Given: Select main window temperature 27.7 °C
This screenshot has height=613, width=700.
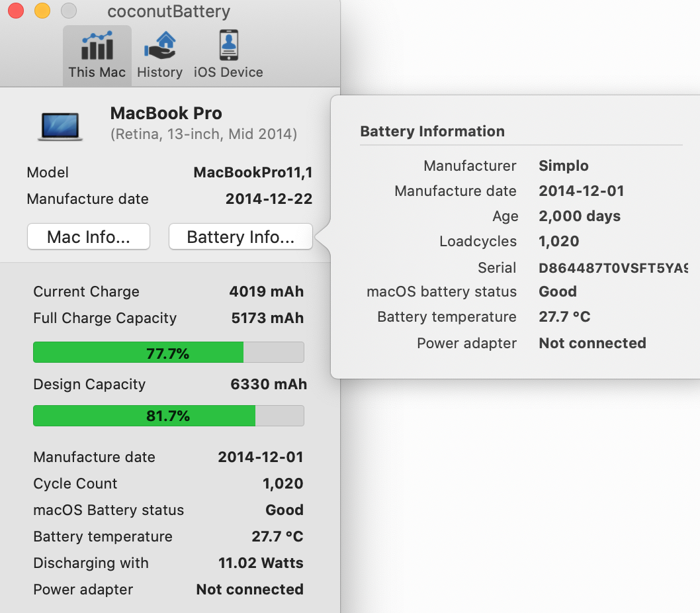Looking at the screenshot, I should (277, 536).
